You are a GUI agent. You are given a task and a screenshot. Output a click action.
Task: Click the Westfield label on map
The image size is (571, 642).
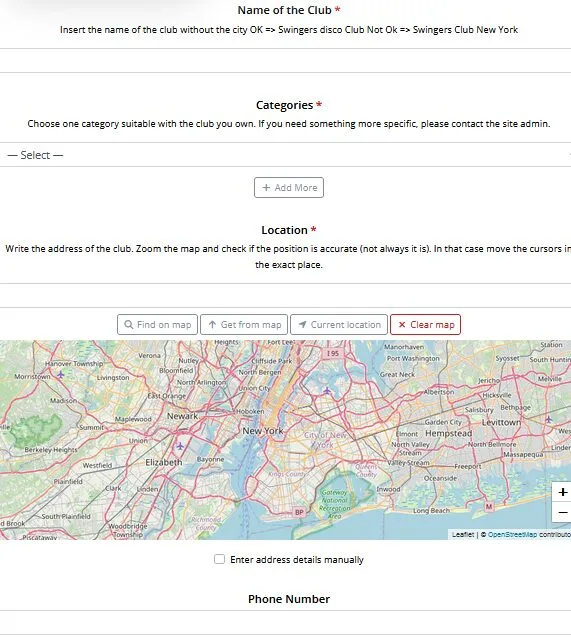pos(97,465)
